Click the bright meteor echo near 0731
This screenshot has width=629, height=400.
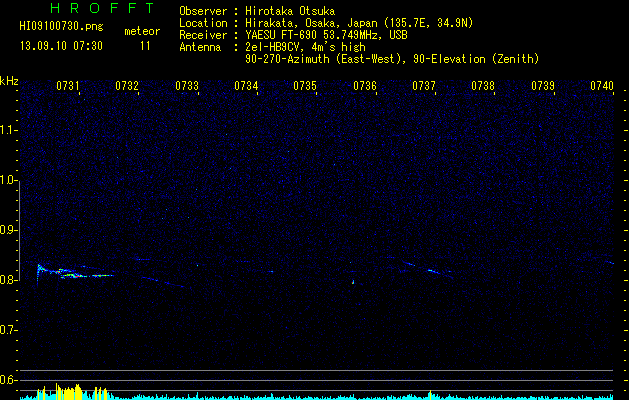pyautogui.click(x=74, y=273)
